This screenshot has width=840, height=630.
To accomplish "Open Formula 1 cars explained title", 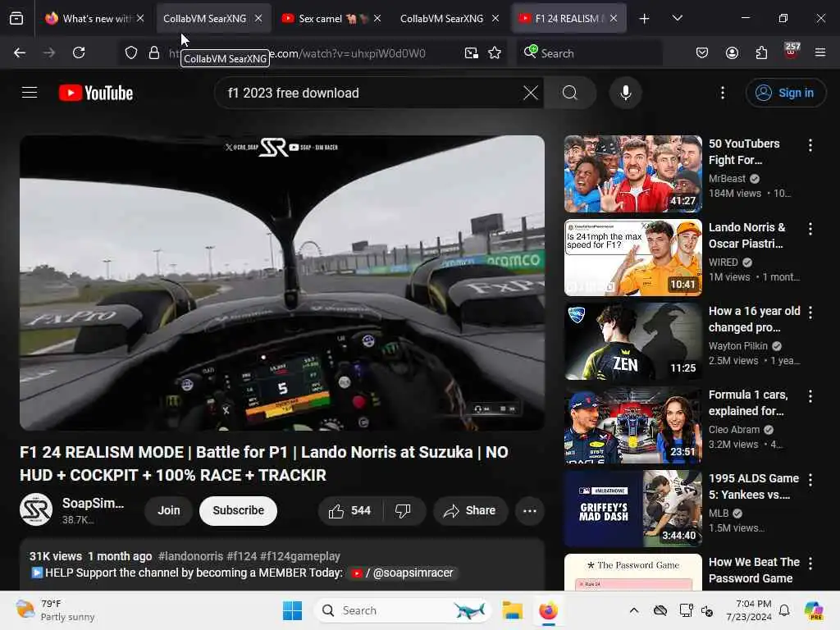I will pos(748,402).
